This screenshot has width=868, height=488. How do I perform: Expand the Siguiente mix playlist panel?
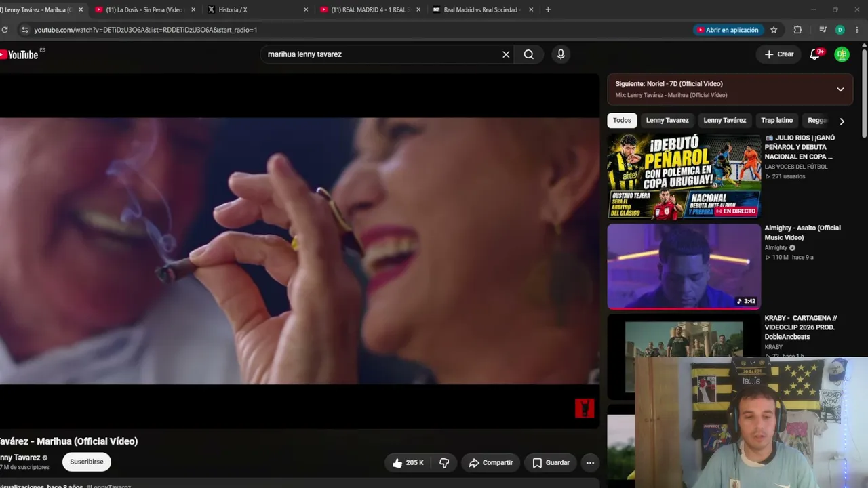840,89
